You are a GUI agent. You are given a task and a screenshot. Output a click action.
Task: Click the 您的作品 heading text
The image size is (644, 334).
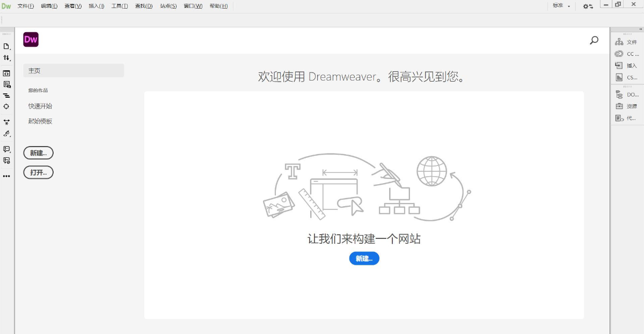(38, 90)
